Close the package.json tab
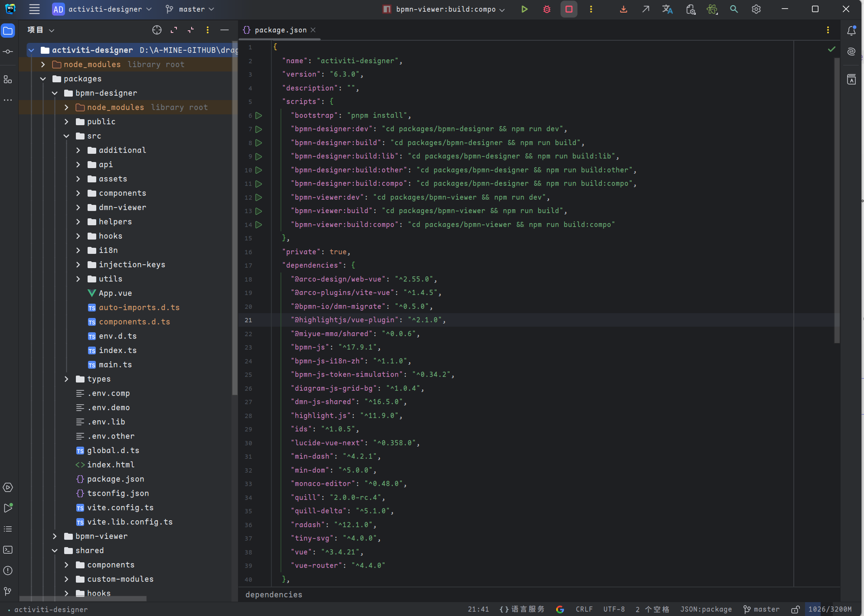This screenshot has height=616, width=864. [313, 30]
